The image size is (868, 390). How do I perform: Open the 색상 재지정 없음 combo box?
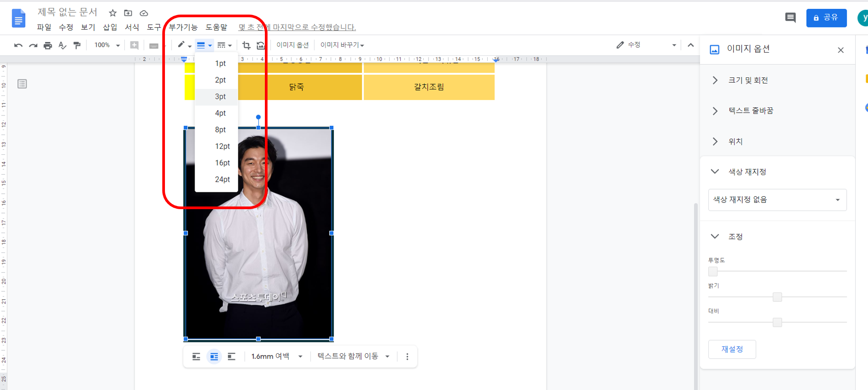[777, 199]
